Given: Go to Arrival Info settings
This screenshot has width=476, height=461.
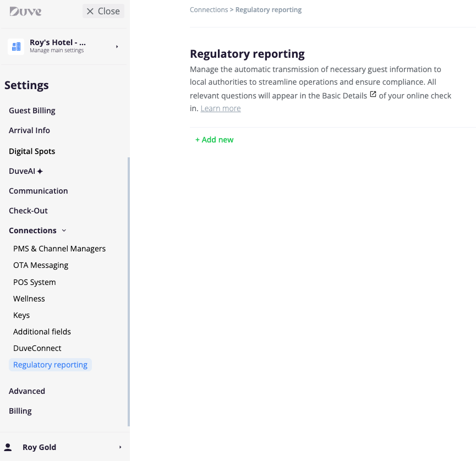Looking at the screenshot, I should point(29,130).
